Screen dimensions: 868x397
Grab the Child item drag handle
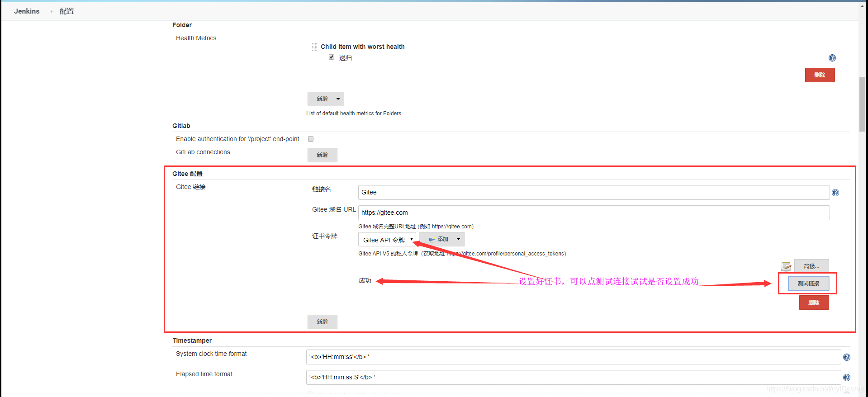coord(314,47)
